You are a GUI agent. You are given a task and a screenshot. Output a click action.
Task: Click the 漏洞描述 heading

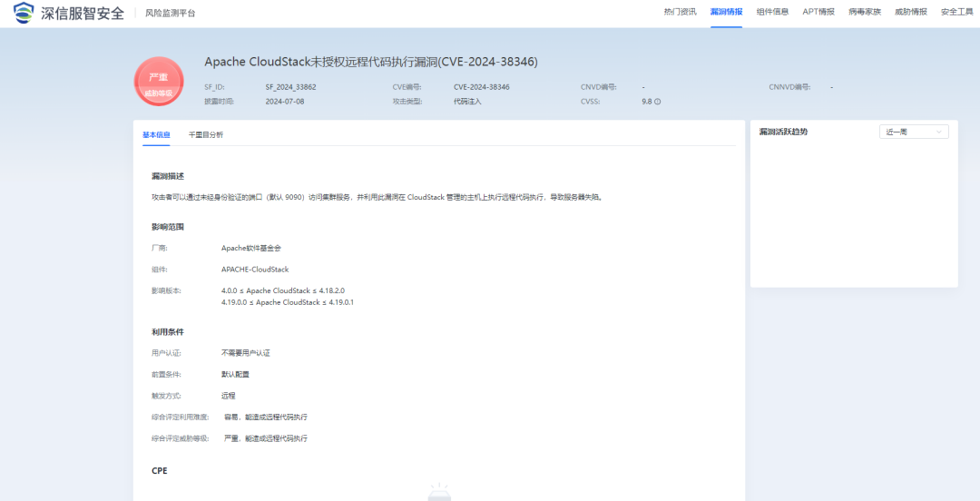[168, 176]
